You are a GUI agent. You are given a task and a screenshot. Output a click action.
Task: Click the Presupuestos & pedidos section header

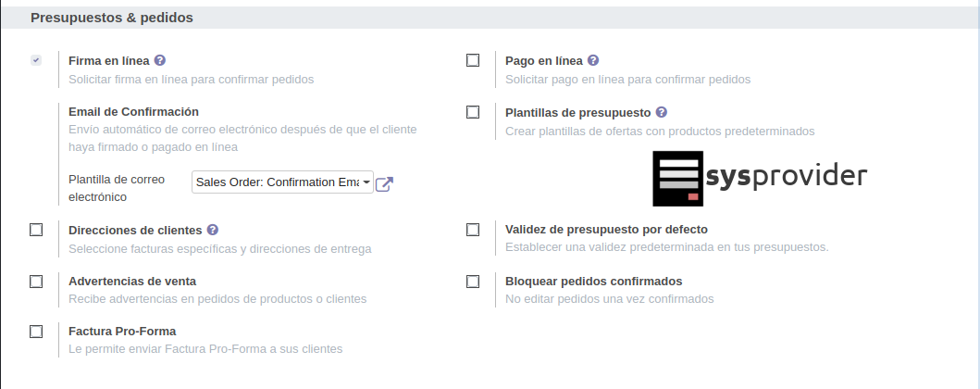pos(112,18)
